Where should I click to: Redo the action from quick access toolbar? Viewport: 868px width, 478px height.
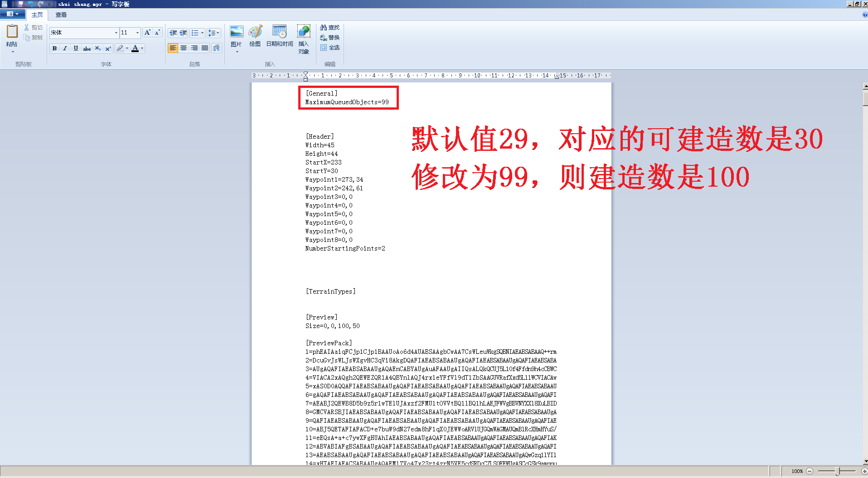[x=40, y=4]
